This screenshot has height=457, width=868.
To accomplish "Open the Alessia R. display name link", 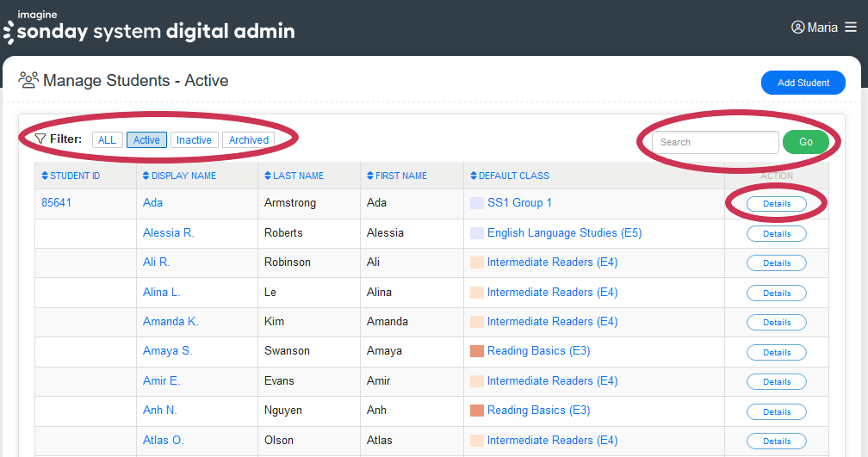I will [x=168, y=232].
